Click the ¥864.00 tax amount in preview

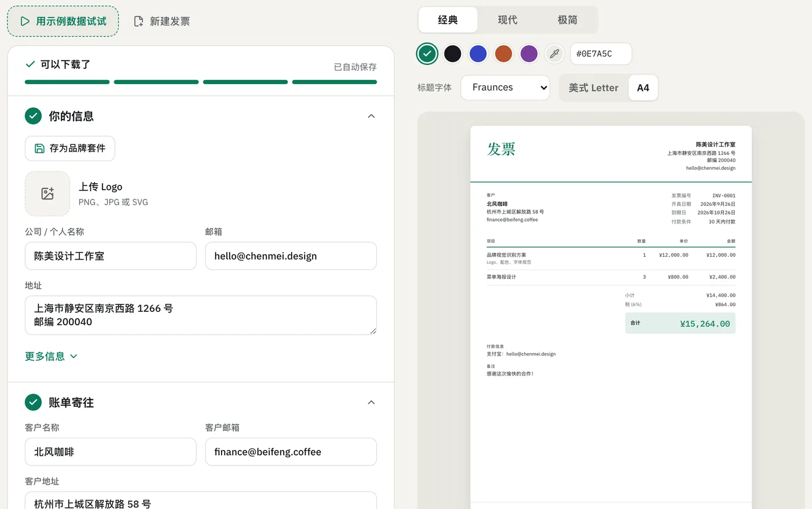725,304
